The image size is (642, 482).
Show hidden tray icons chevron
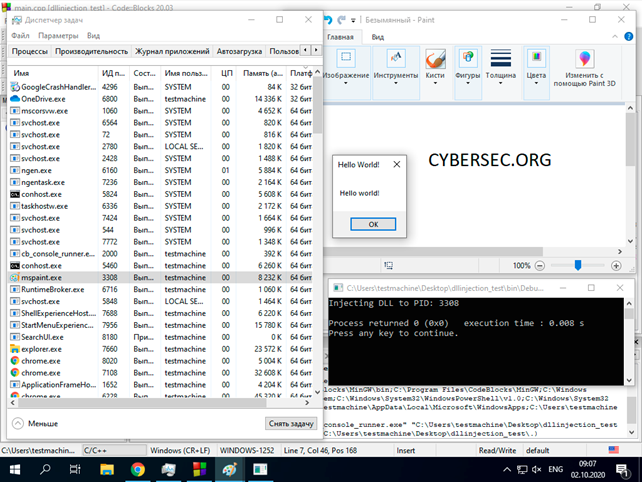tap(507, 469)
